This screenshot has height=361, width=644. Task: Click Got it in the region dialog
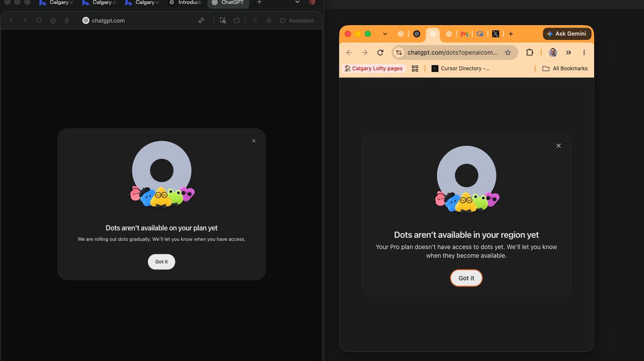click(x=466, y=278)
